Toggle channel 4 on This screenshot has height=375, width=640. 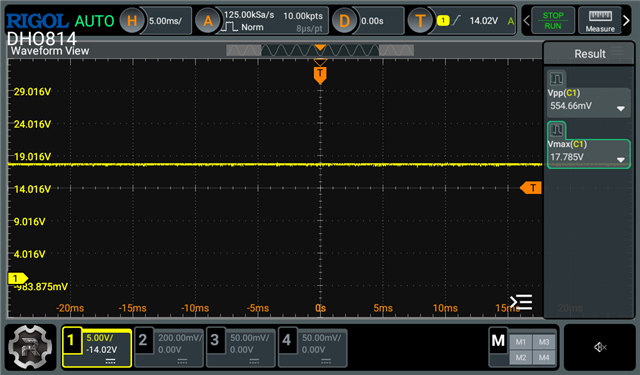pos(287,340)
